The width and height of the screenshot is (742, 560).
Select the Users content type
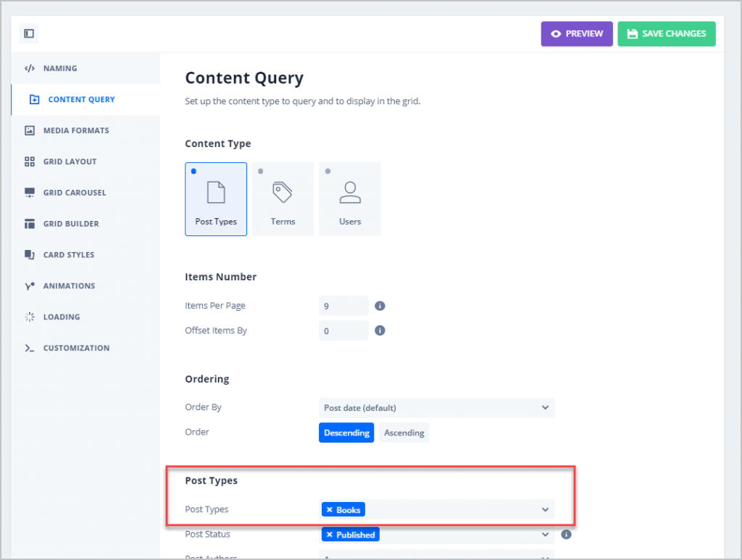(350, 198)
